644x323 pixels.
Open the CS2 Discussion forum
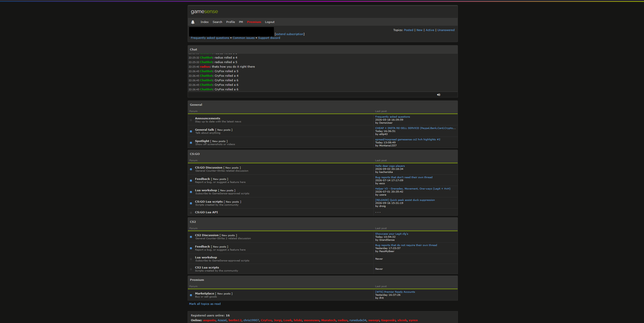[x=207, y=235]
